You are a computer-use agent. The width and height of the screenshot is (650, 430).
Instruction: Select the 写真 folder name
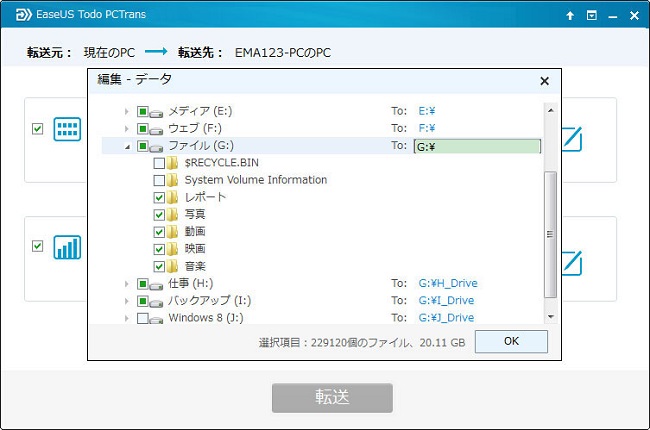[x=195, y=214]
